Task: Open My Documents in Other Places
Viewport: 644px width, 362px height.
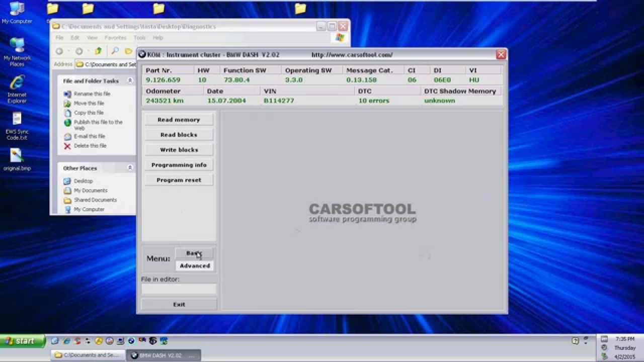Action: (91, 191)
